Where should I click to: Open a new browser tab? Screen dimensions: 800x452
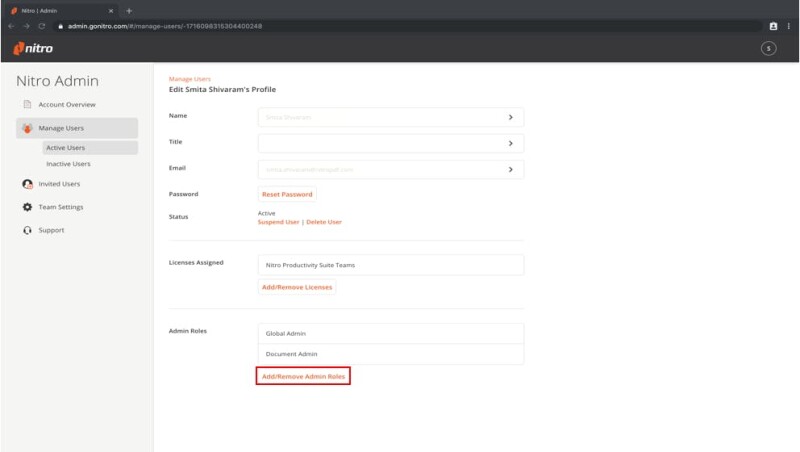click(x=129, y=10)
